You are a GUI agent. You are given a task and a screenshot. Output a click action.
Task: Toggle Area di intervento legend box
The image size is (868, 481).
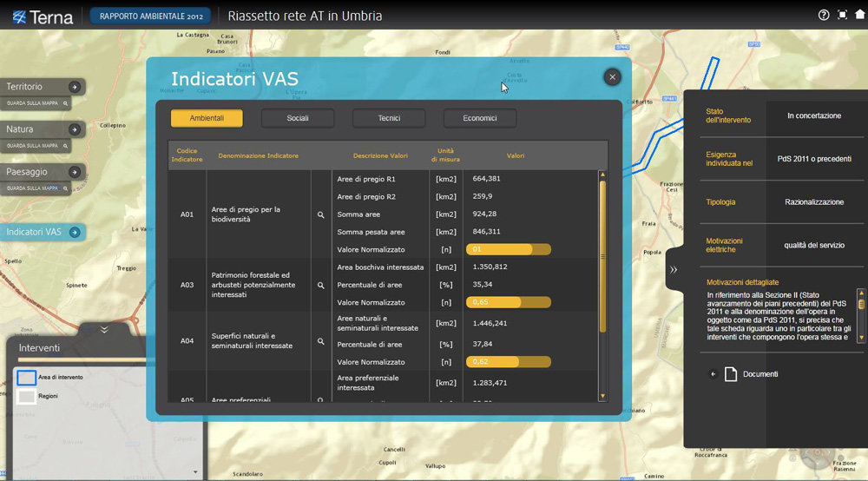tap(27, 378)
